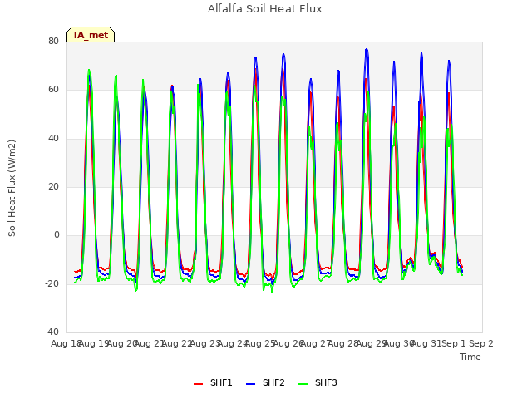
Task: Click the y-axis title Soil Heat Flux (W/m2)
Action: tap(12, 188)
